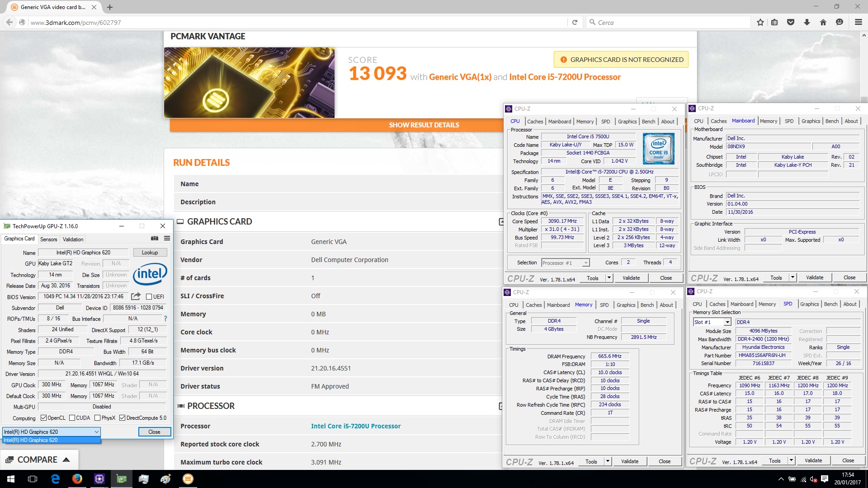
Task: Open the Firefox hamburger menu
Action: [x=858, y=22]
